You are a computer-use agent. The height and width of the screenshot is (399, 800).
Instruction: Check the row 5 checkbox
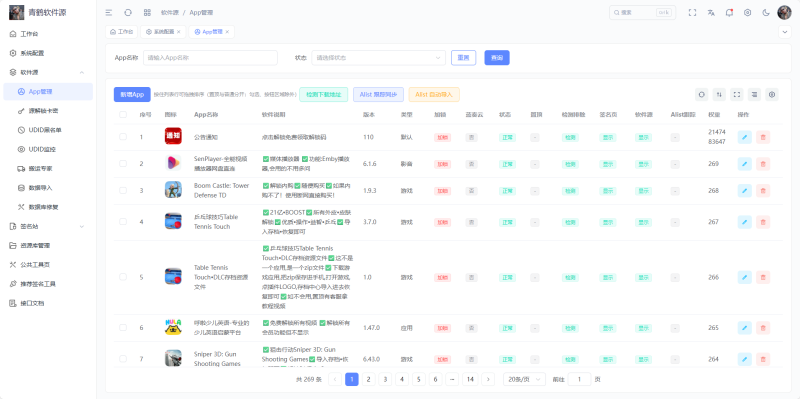click(x=123, y=277)
